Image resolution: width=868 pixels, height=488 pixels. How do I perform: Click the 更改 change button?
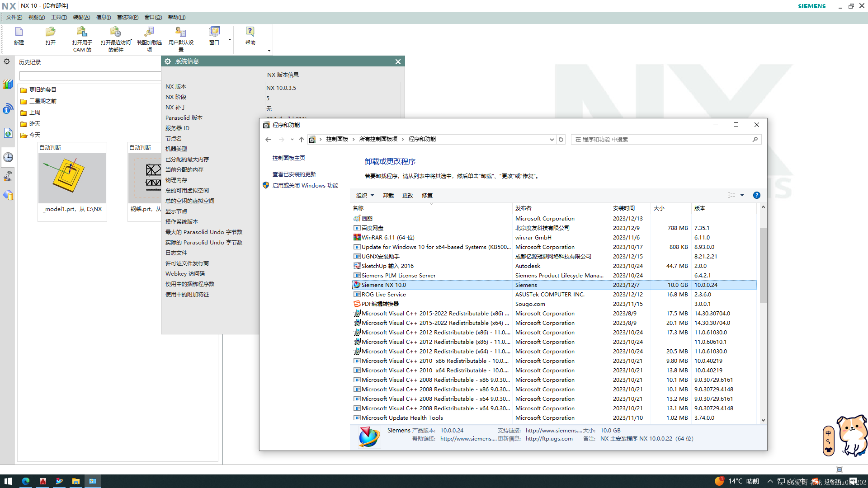coord(408,196)
